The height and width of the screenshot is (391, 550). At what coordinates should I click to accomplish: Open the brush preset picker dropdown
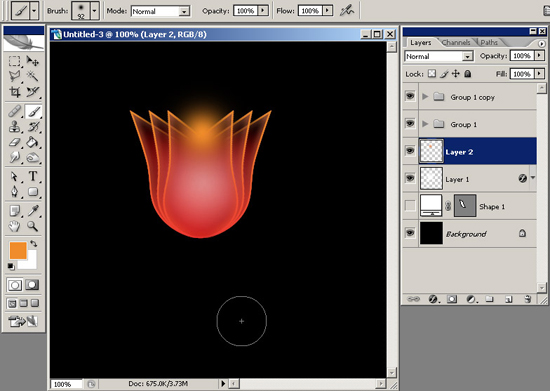(94, 11)
